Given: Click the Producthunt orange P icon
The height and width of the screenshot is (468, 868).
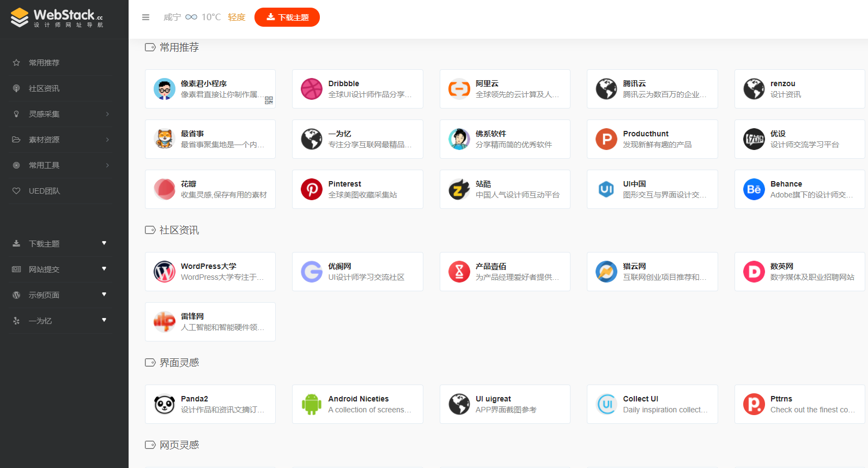Looking at the screenshot, I should tap(606, 139).
